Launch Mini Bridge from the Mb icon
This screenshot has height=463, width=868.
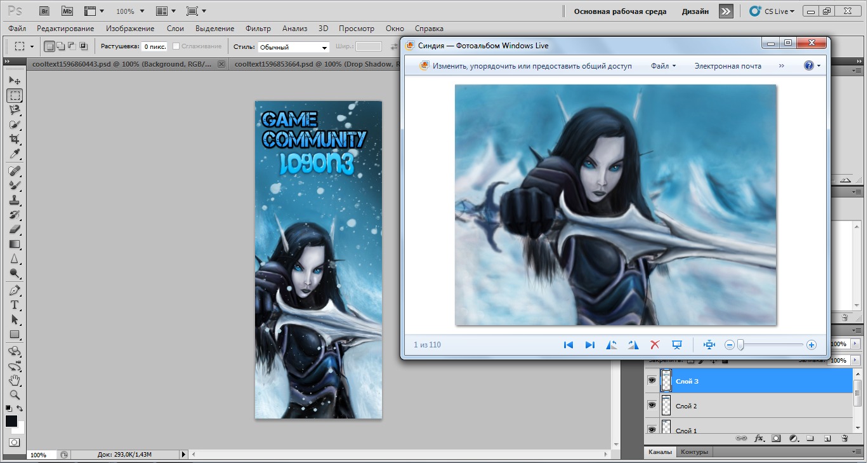pyautogui.click(x=67, y=11)
